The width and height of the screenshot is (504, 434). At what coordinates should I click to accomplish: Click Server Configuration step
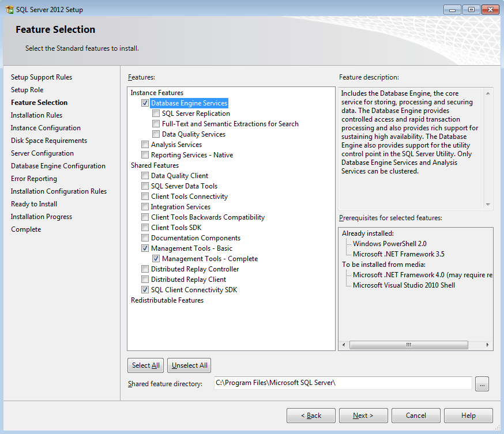(42, 153)
